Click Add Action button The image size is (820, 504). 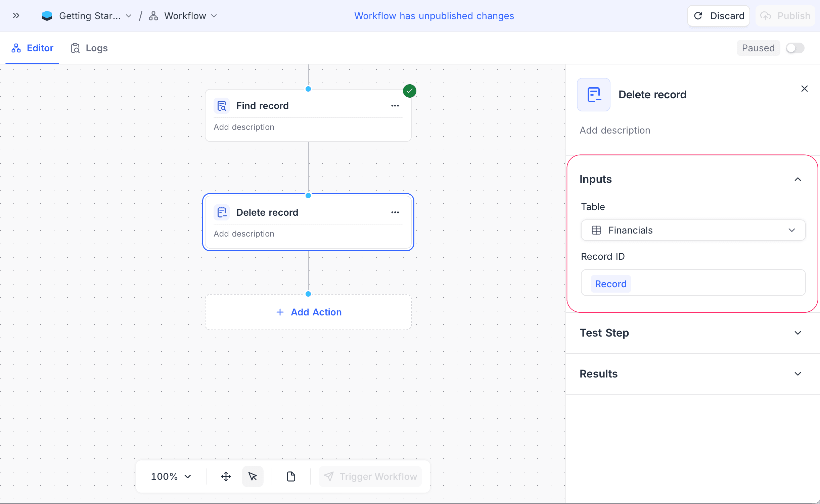point(308,312)
